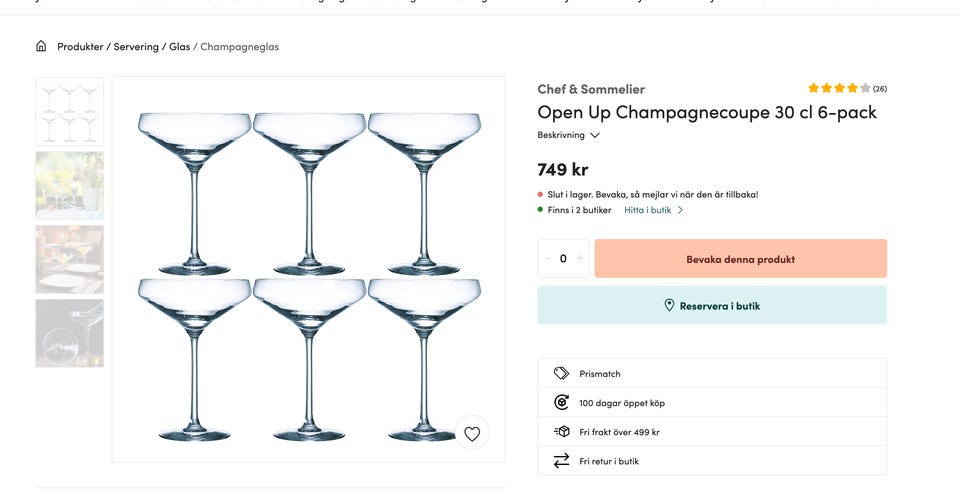Select the first product thumbnail
Image resolution: width=960 pixels, height=500 pixels.
pos(70,112)
